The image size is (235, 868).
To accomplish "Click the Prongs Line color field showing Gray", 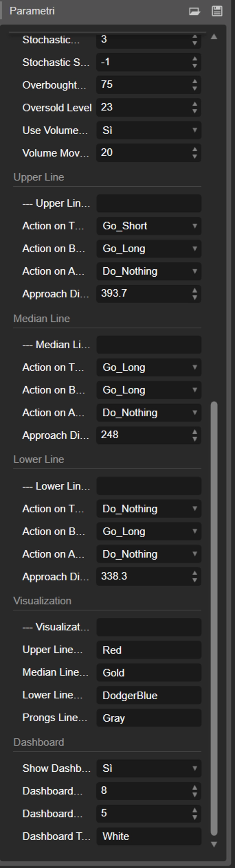I will 149,718.
